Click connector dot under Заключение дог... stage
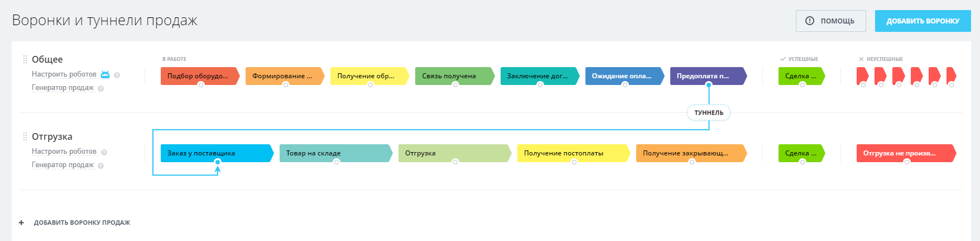Screen dimensions: 980x241 (540, 85)
